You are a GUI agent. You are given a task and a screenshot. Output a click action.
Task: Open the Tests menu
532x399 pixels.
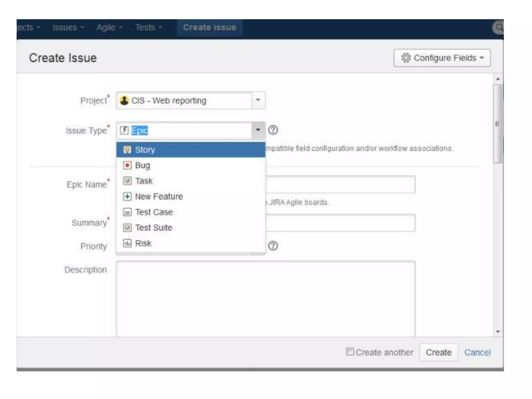coord(148,27)
